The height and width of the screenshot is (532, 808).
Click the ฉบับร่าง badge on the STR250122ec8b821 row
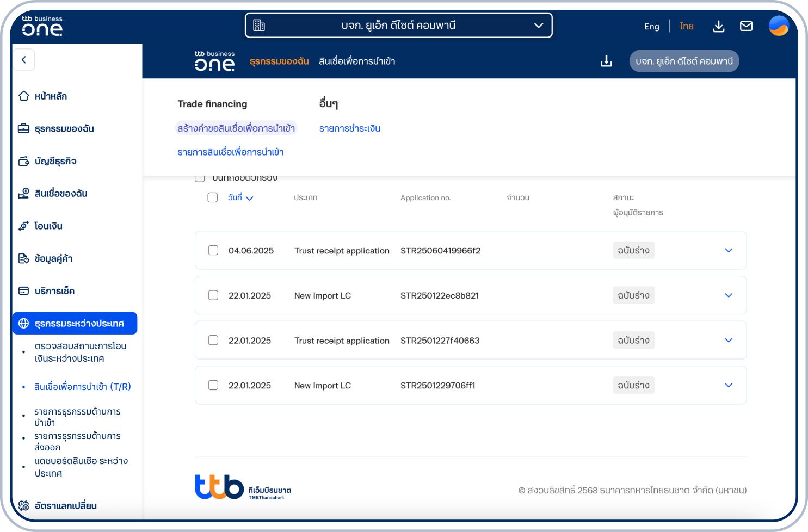pos(633,295)
